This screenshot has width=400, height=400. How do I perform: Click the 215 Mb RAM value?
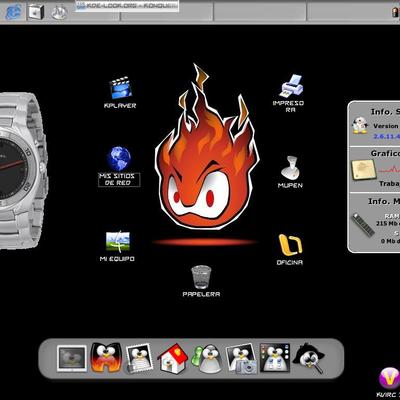click(x=388, y=224)
